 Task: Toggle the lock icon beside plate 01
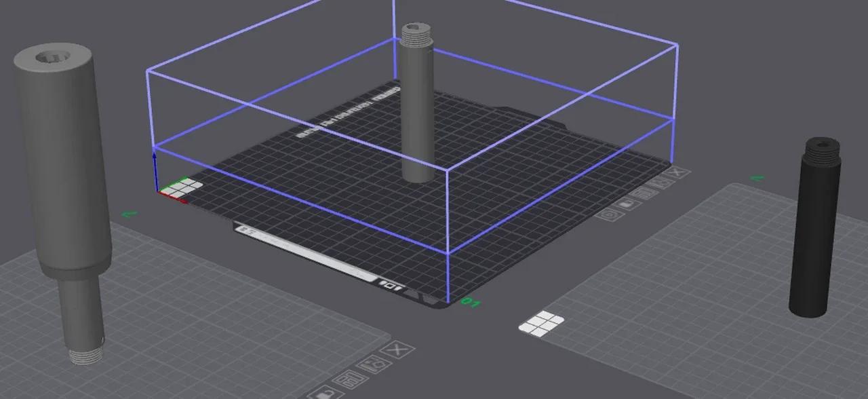pos(628,203)
